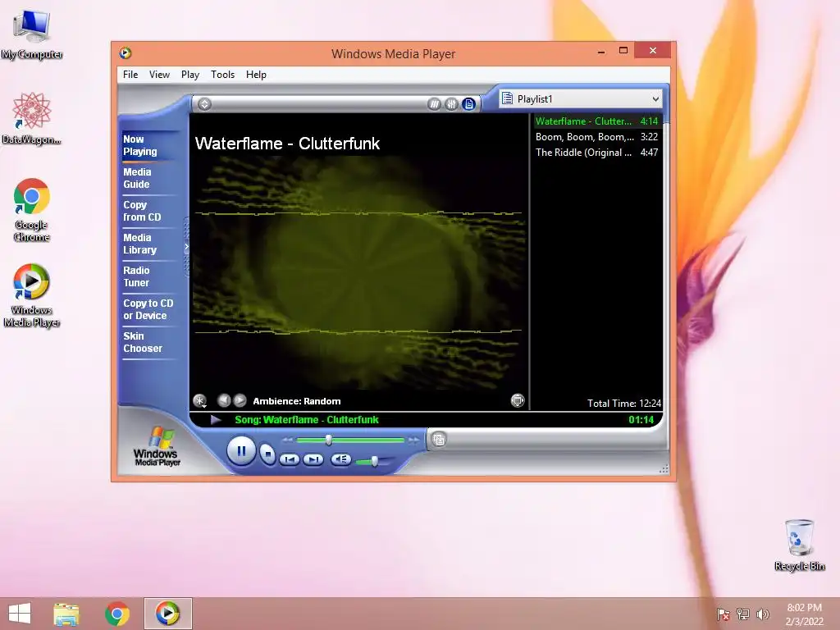The width and height of the screenshot is (840, 630).
Task: Minimize the Windows Media Player window
Action: coord(601,52)
